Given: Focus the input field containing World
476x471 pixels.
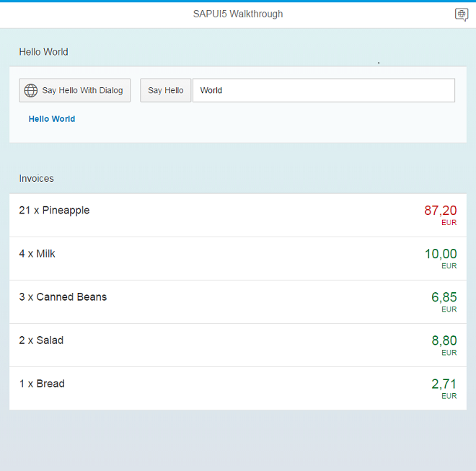Looking at the screenshot, I should [x=323, y=90].
